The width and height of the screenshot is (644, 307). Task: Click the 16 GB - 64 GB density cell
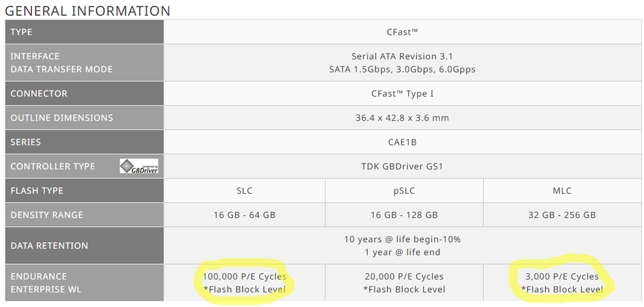click(x=244, y=214)
